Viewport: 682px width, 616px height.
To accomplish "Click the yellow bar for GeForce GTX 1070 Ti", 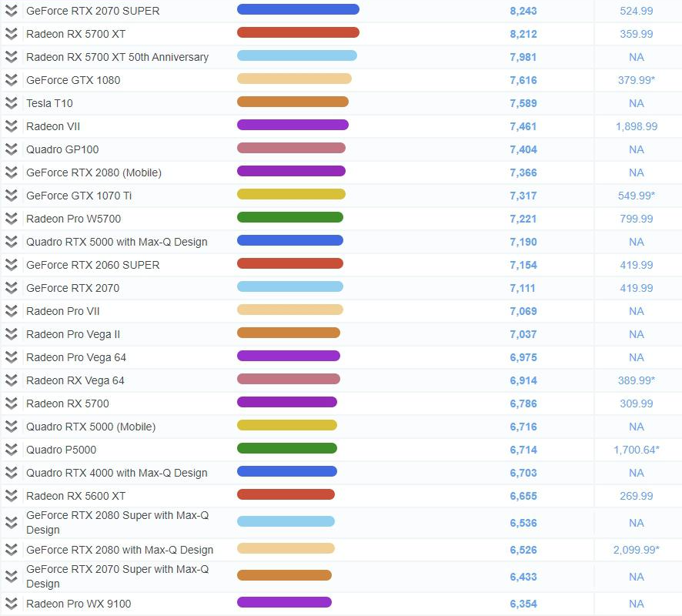I will (x=291, y=194).
